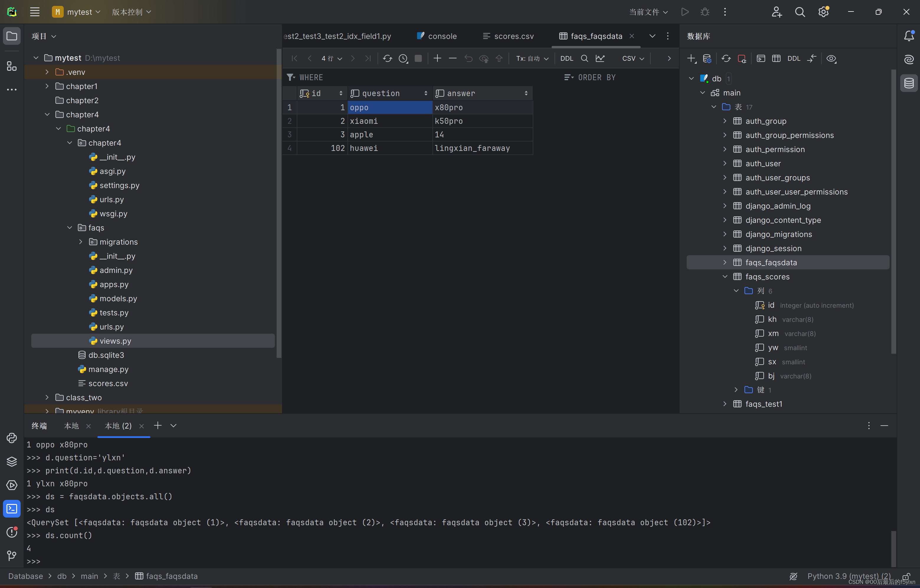Screen dimensions: 920x588
Task: Revert unsubmitted changes with undo icon
Action: [468, 58]
